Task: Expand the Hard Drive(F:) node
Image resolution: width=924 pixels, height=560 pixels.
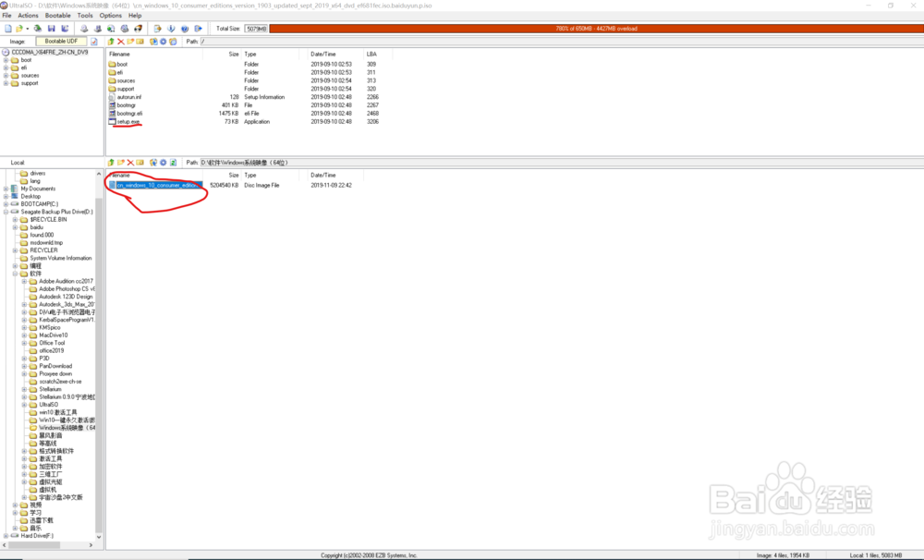Action: [6, 536]
